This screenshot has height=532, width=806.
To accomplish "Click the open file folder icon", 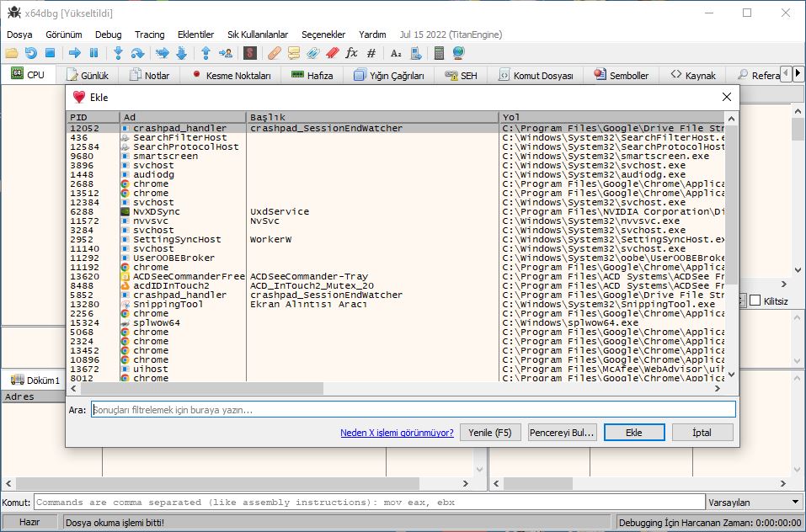I will pyautogui.click(x=11, y=53).
